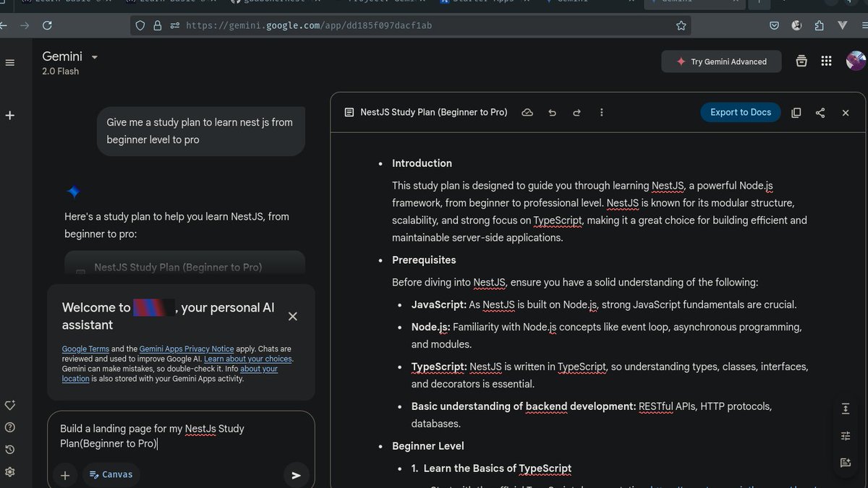
Task: Click the TypeScript: bullet label in prerequisites
Action: point(439,367)
